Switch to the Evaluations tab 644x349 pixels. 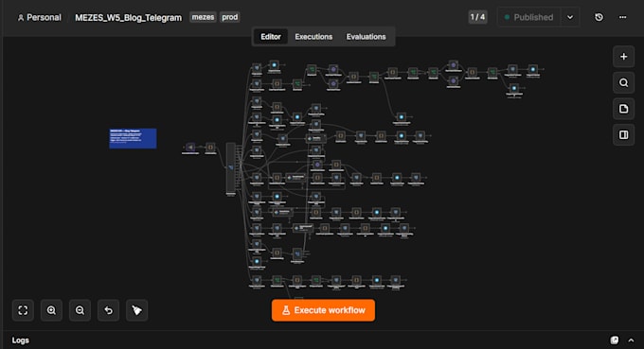(366, 37)
